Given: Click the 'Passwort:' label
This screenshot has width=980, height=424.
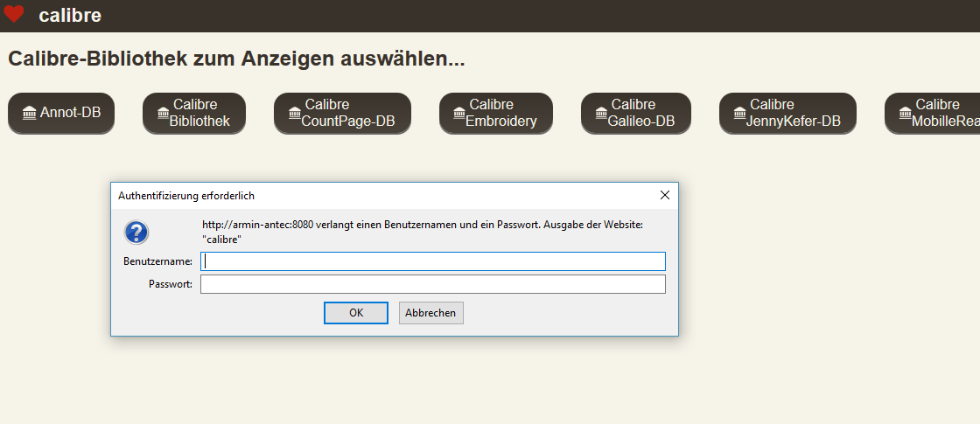Looking at the screenshot, I should click(x=171, y=284).
